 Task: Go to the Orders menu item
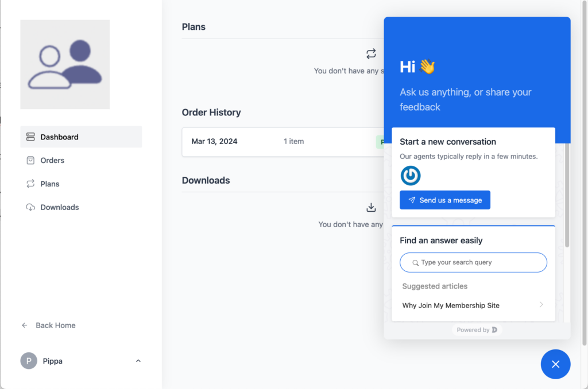(x=52, y=161)
